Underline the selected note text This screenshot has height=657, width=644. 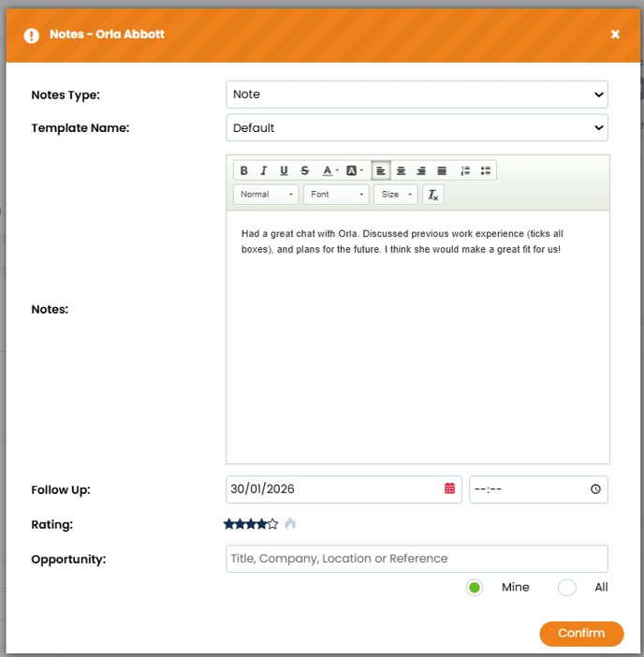click(x=284, y=170)
